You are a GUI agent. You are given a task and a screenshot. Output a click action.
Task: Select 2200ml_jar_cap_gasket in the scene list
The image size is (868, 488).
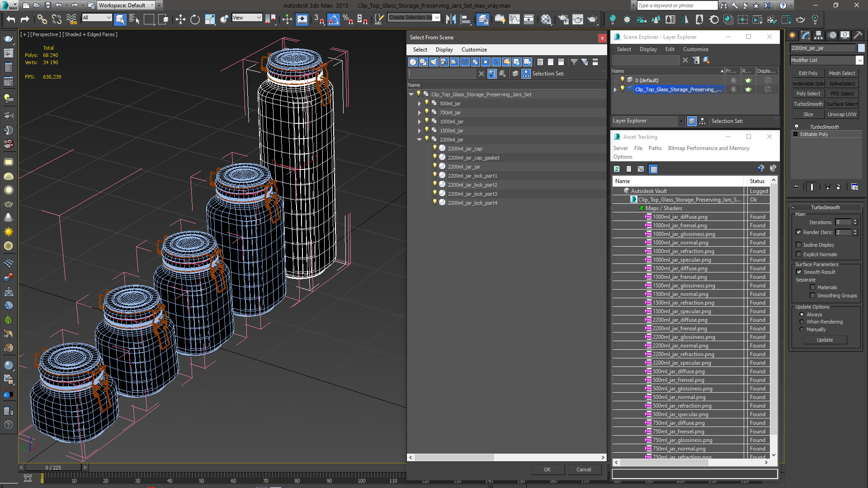click(473, 158)
